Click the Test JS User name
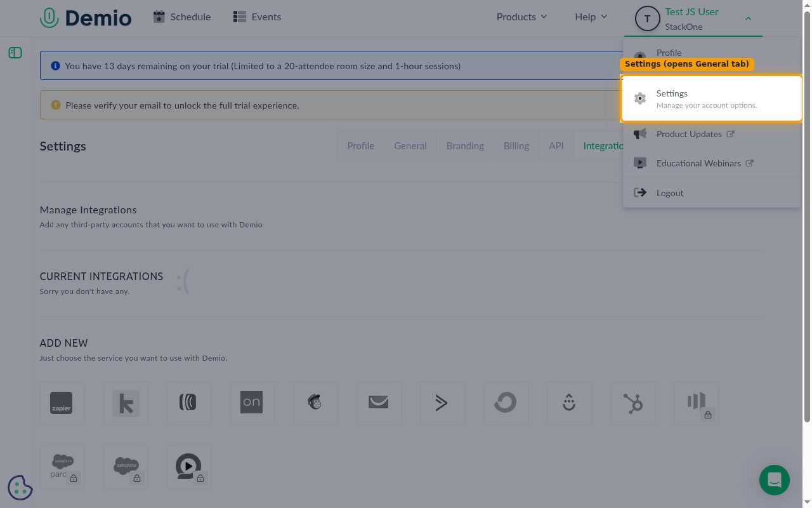 pyautogui.click(x=691, y=12)
